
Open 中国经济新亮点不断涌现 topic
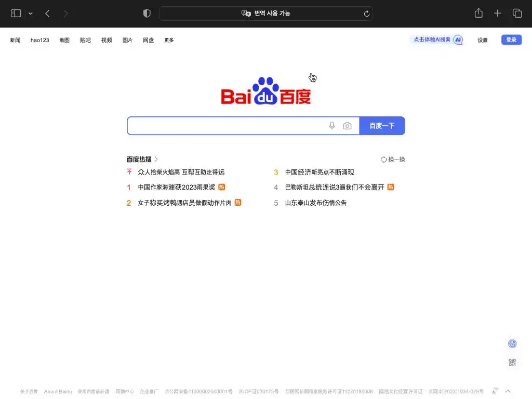point(320,172)
